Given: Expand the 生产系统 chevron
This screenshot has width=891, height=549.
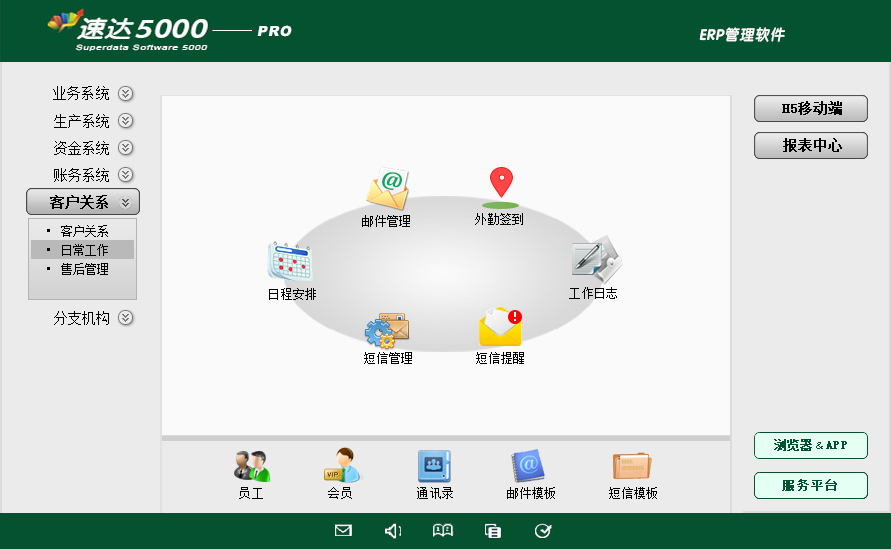Looking at the screenshot, I should coord(126,120).
